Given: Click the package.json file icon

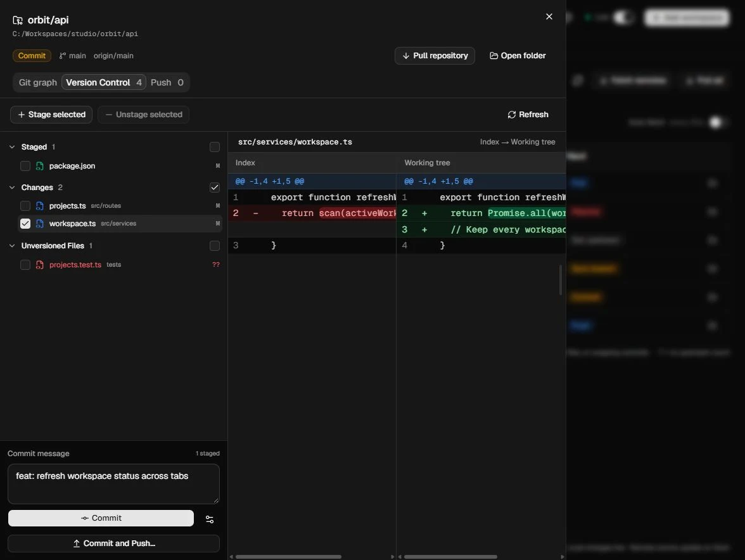Looking at the screenshot, I should tap(40, 166).
